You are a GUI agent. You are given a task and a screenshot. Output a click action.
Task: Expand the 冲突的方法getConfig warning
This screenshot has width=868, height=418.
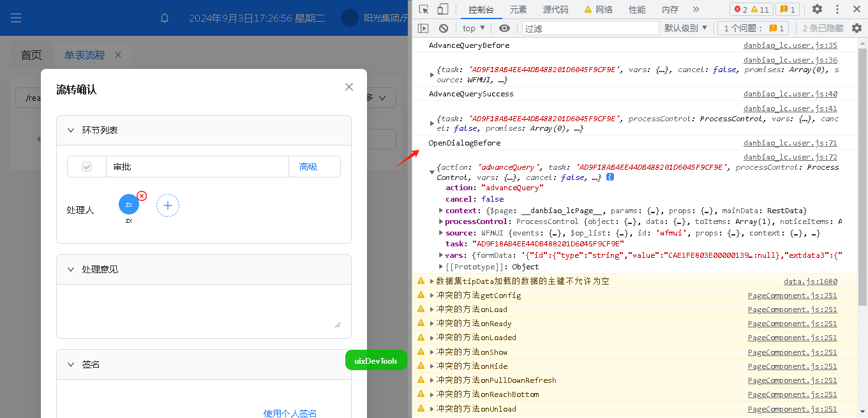[432, 295]
